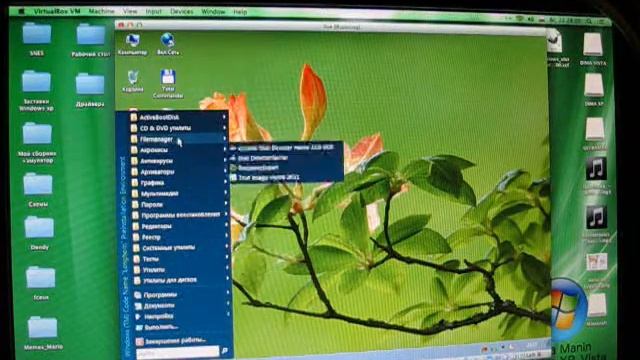The width and height of the screenshot is (640, 360).
Task: Click the Программы start menu icon
Action: click(x=138, y=295)
